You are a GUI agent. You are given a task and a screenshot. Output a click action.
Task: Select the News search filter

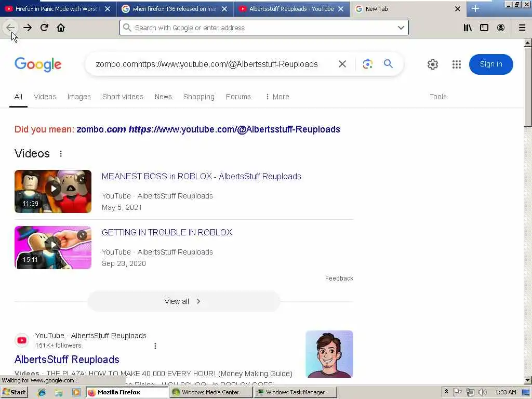tap(163, 97)
